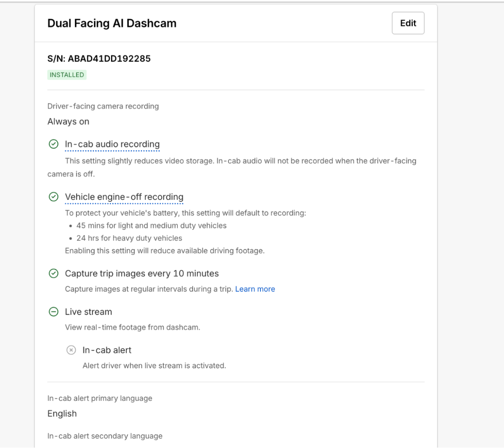Image resolution: width=504 pixels, height=448 pixels.
Task: Click the Driver-facing camera recording label
Action: click(x=103, y=106)
